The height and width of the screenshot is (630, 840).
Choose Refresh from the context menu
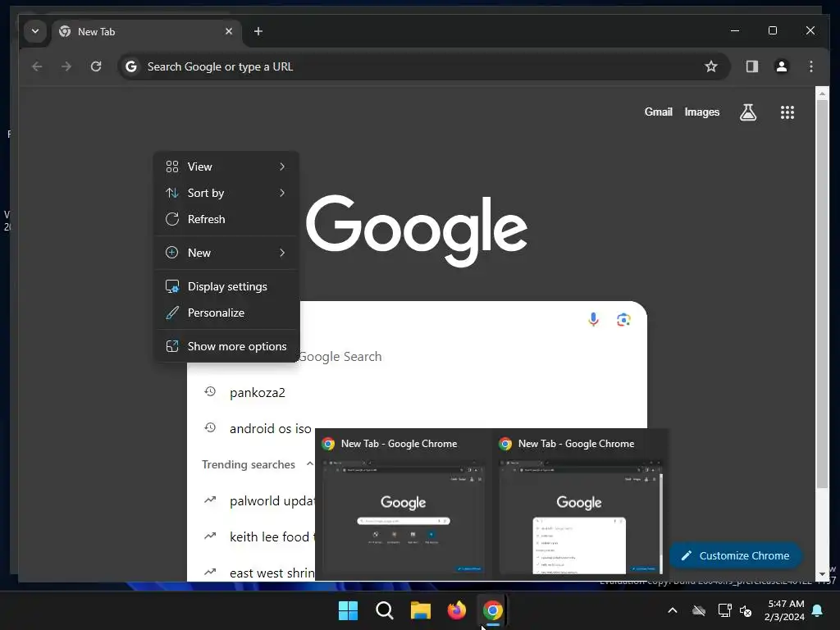click(226, 219)
